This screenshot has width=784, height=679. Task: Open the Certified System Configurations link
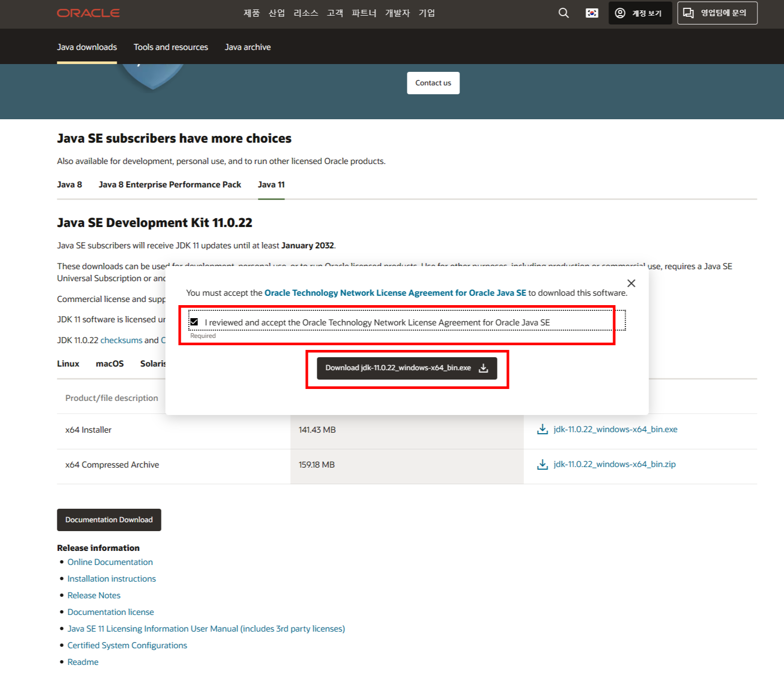[x=127, y=645]
